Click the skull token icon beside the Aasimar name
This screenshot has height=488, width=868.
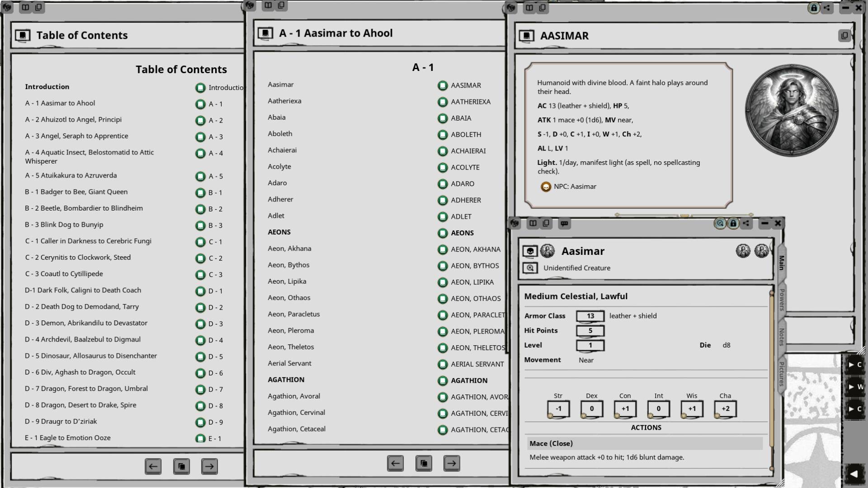pyautogui.click(x=530, y=251)
